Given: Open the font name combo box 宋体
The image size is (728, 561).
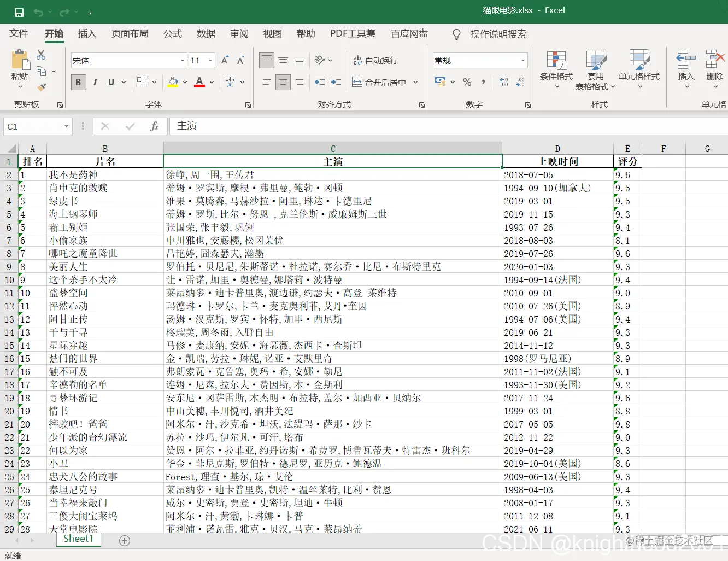Looking at the screenshot, I should (x=129, y=61).
